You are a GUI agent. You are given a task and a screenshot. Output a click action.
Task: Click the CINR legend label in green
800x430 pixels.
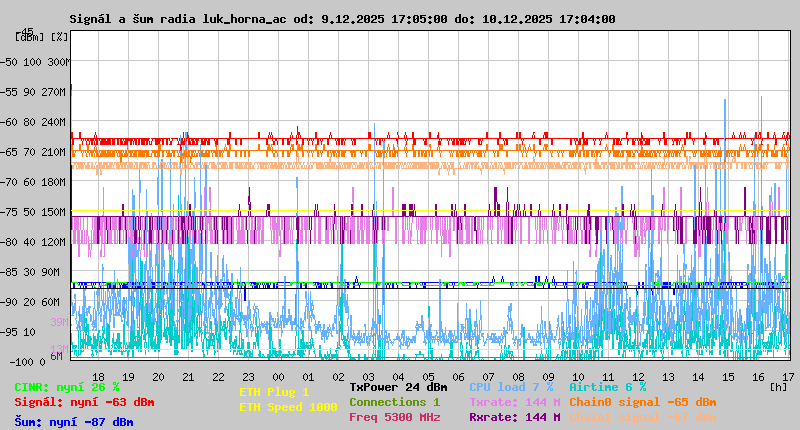67,387
